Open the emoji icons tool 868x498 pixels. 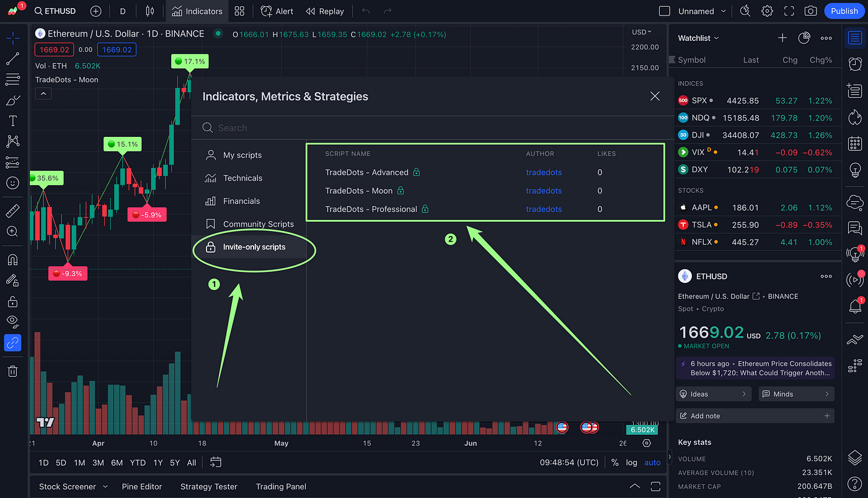click(12, 183)
